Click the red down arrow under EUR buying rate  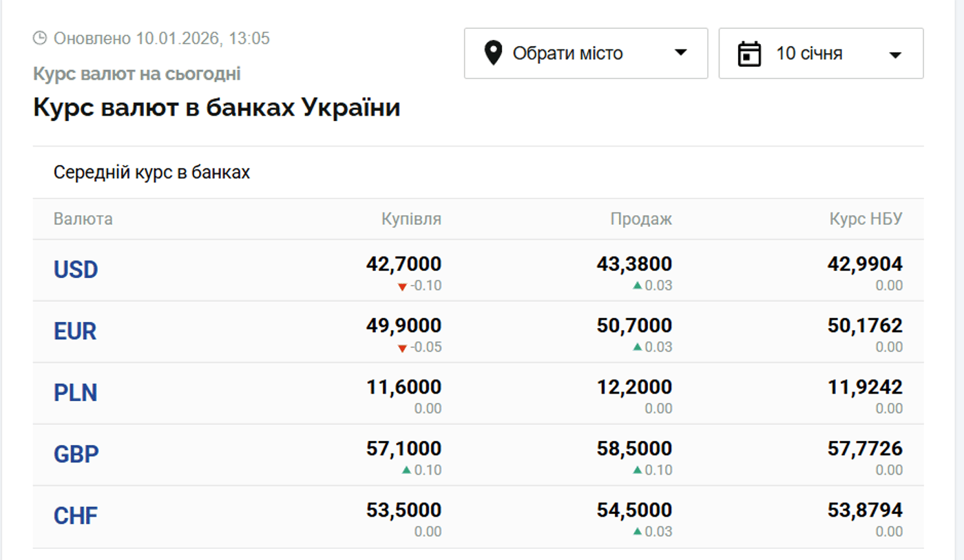coord(402,348)
